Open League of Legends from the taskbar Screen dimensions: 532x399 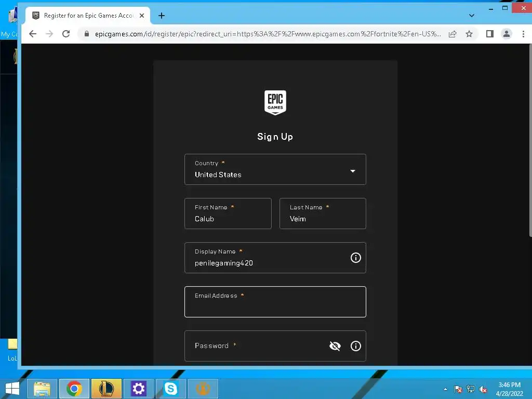[x=106, y=389]
